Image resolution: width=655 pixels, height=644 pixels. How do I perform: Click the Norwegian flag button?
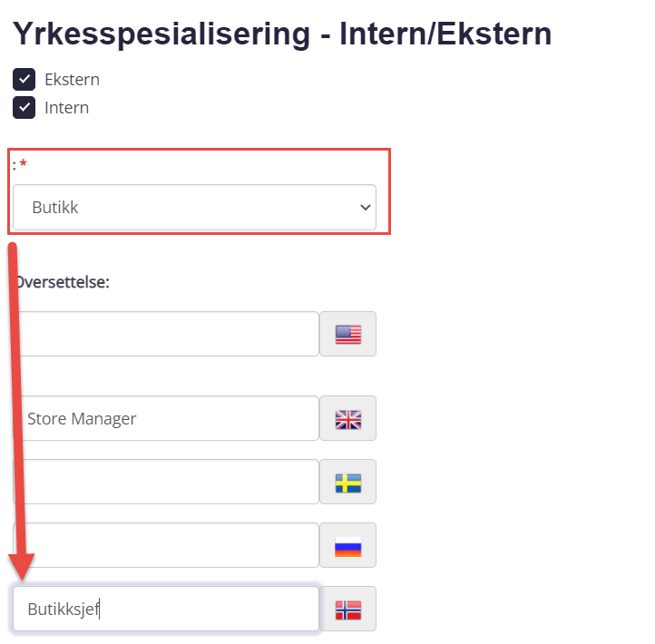[348, 609]
